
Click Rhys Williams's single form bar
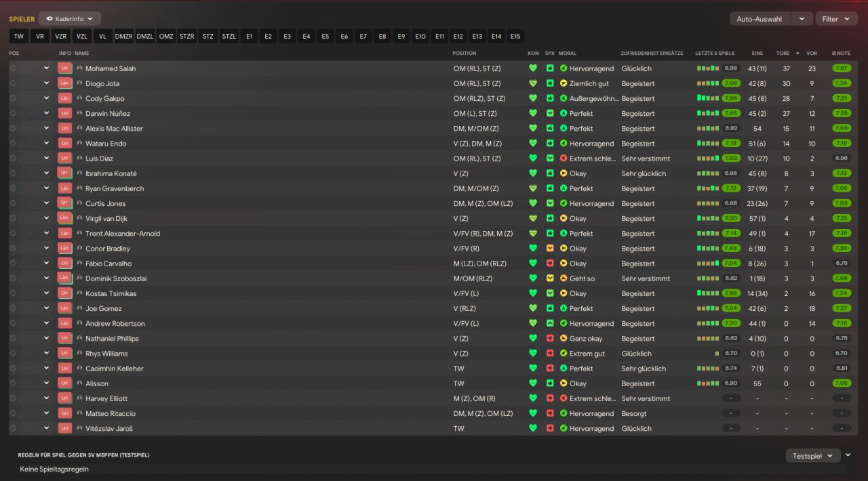coord(717,353)
